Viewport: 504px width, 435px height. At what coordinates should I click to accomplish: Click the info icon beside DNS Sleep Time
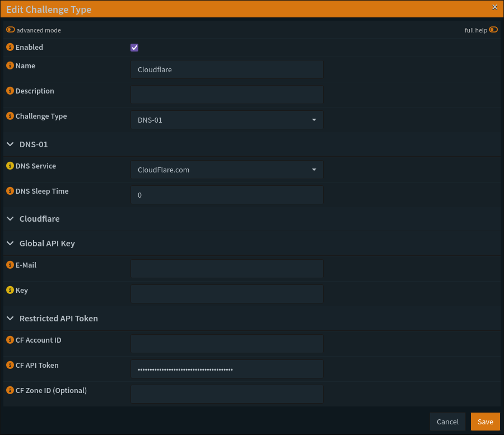click(x=10, y=191)
